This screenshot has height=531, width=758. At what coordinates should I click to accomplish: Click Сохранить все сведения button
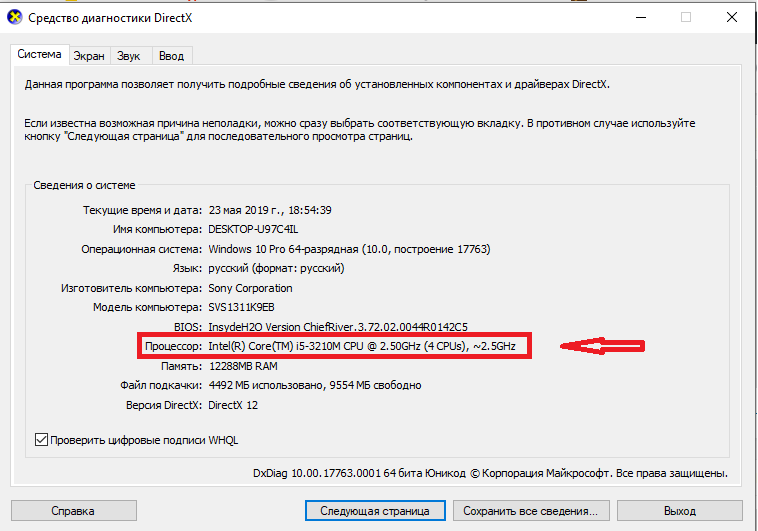[531, 511]
